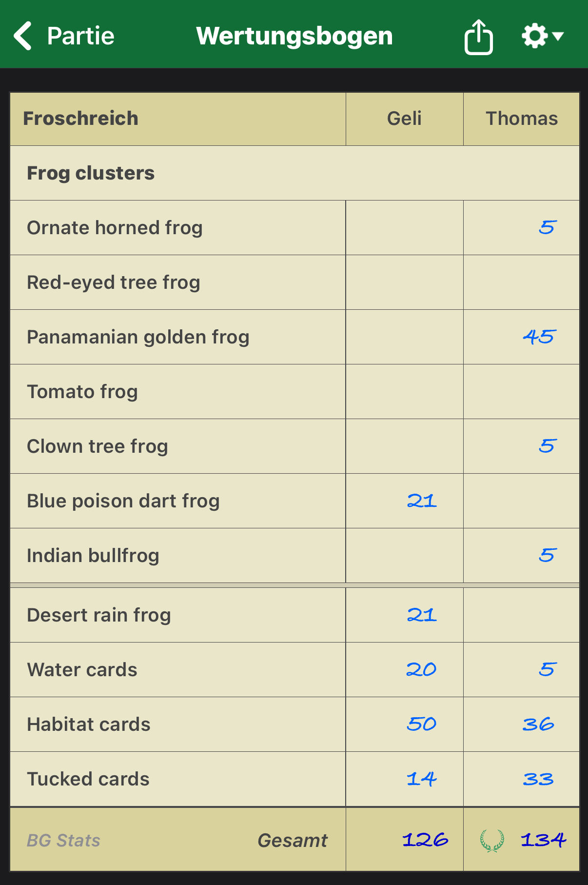Open the settings gear menu
The height and width of the screenshot is (885, 588).
point(541,36)
